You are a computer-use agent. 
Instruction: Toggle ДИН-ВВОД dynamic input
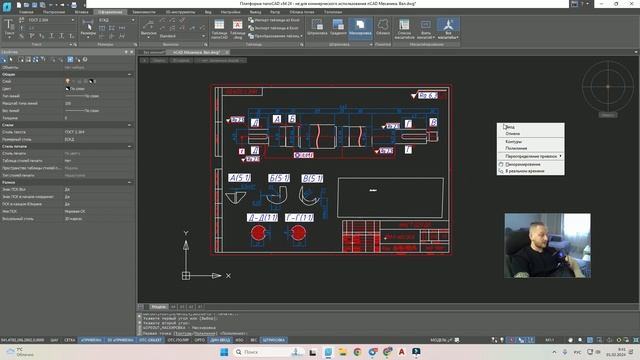coord(220,340)
